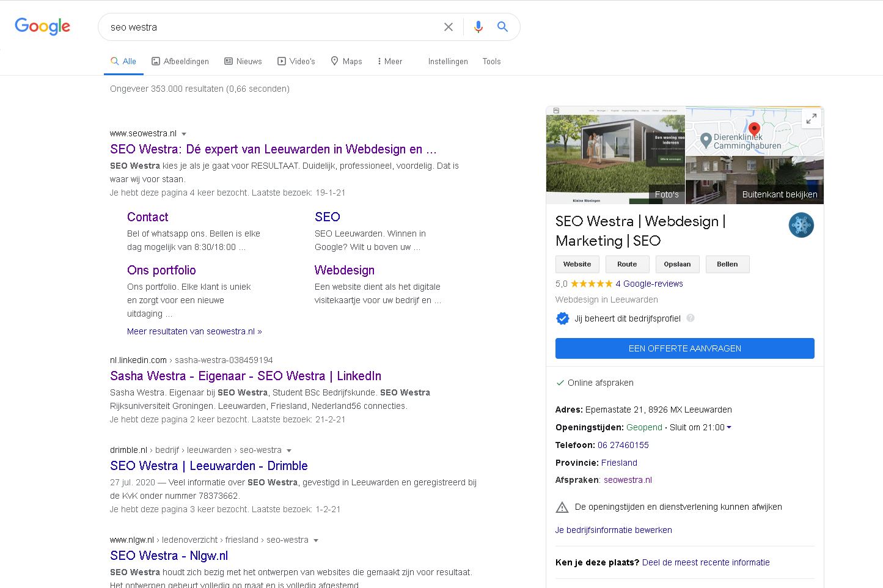Click the help icon beside bedrijfsprofiel notice
The image size is (883, 588).
[x=691, y=318]
